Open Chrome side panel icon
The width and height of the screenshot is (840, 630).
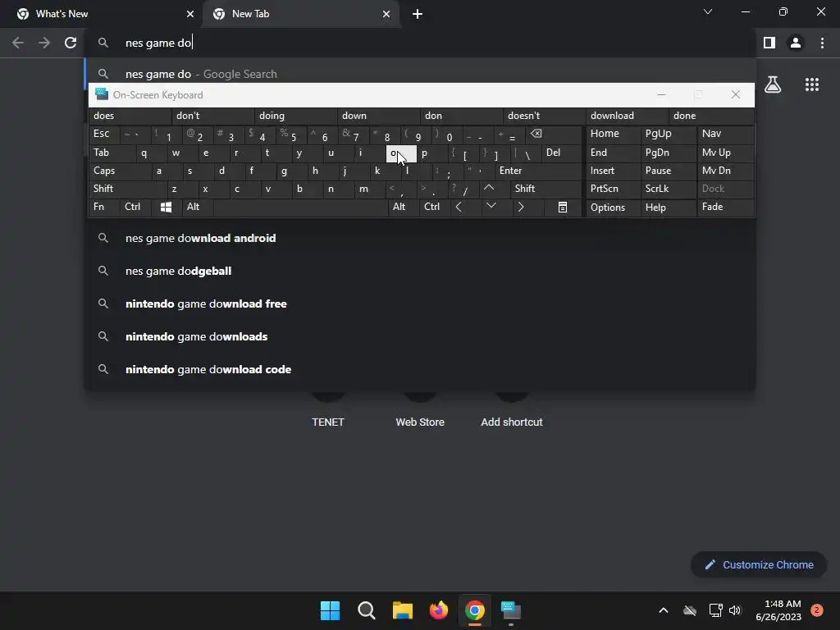click(769, 43)
